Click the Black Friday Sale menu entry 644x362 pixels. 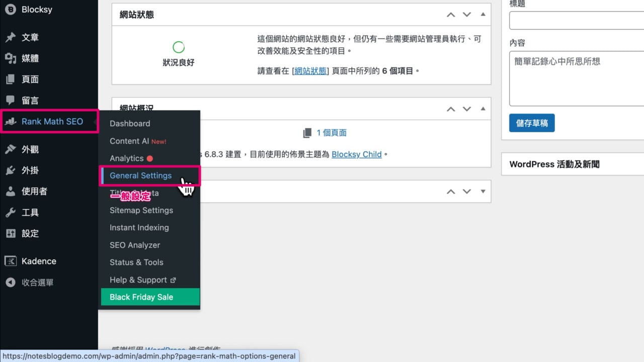(141, 297)
